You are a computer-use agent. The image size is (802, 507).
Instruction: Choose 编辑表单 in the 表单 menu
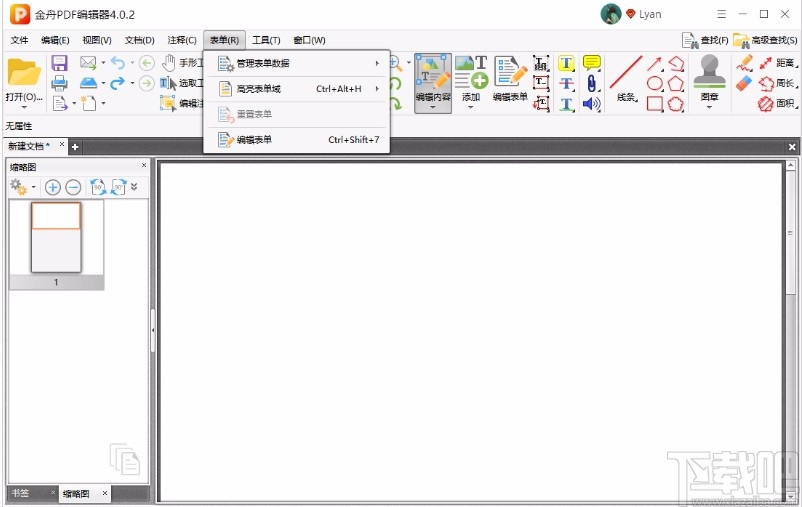pos(296,140)
